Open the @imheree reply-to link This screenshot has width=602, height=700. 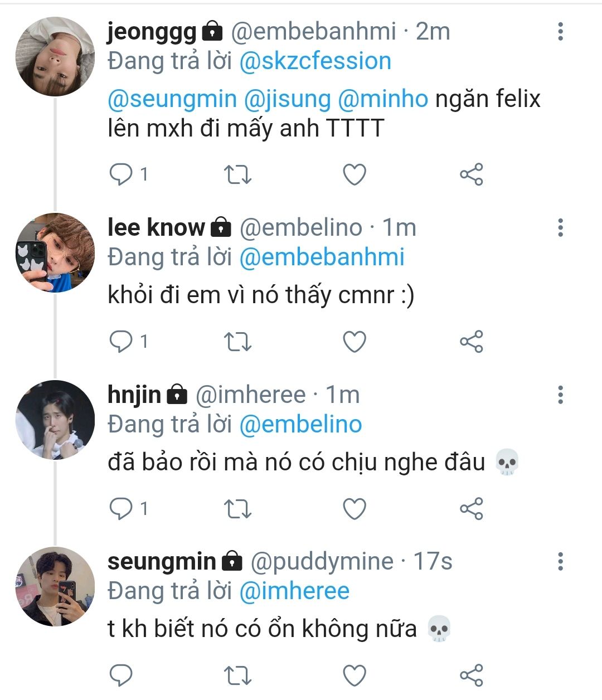coord(294,591)
